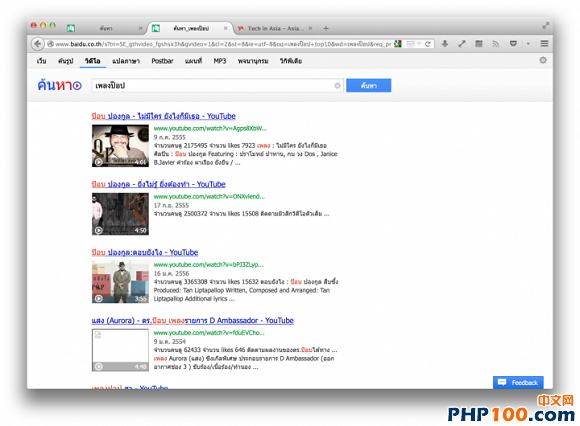
Task: Click the date text 16 ม.ค. 2556
Action: click(x=171, y=273)
